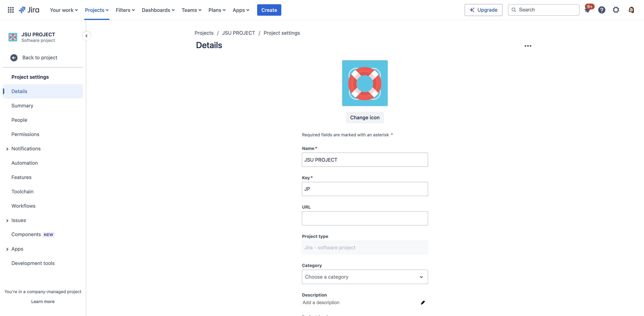The image size is (644, 316).
Task: Click the Upgrade button in top navigation
Action: tap(483, 10)
